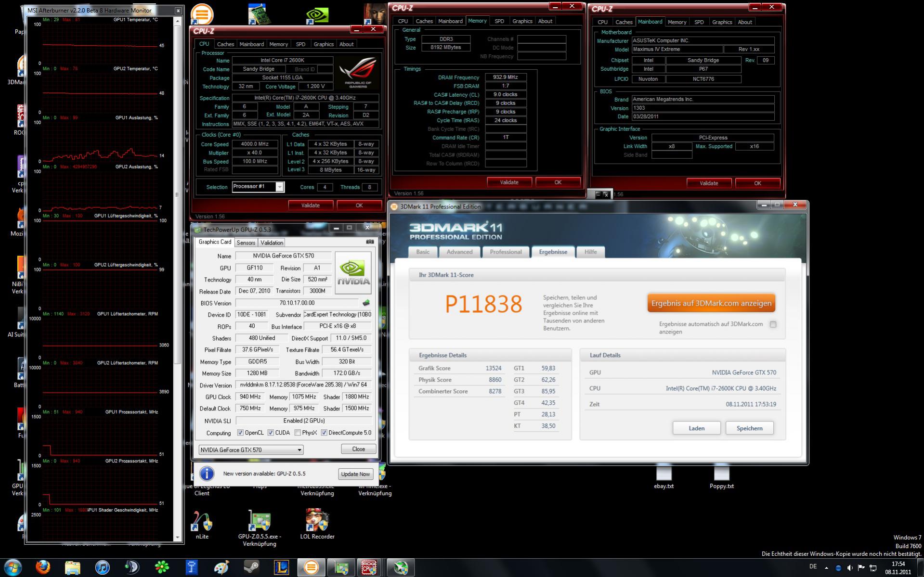Image resolution: width=924 pixels, height=577 pixels.
Task: Click Show Desktop button at taskbar edge
Action: (920, 568)
